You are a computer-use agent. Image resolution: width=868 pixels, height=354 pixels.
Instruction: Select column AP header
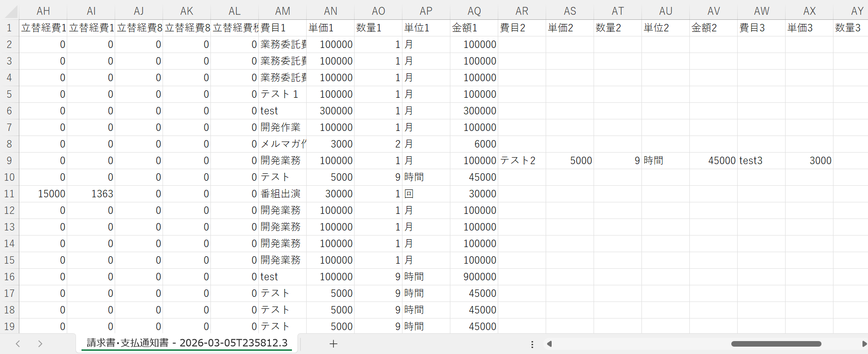(426, 11)
